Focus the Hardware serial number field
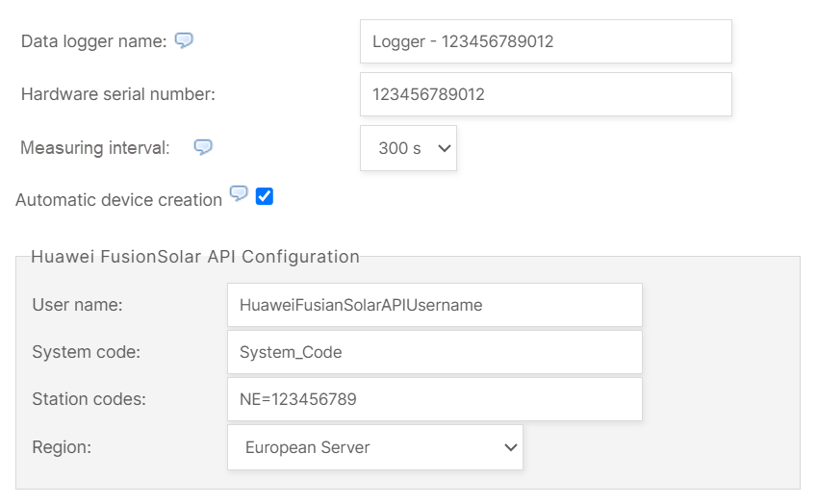Viewport: 817px width, 504px height. (x=546, y=94)
